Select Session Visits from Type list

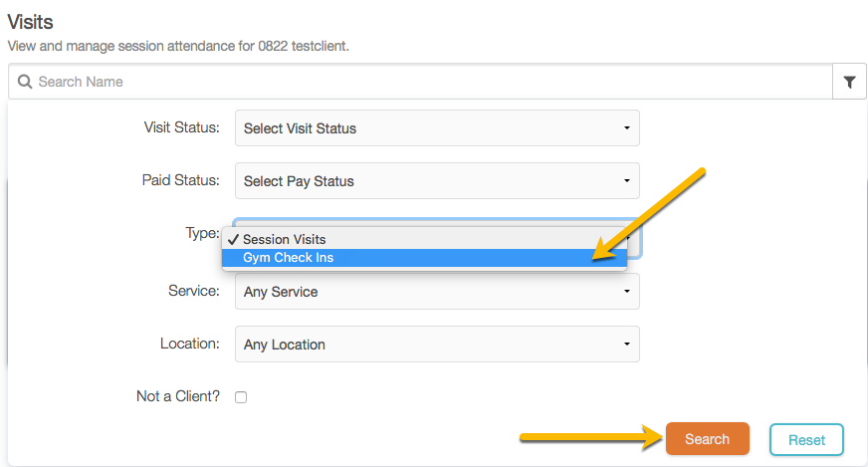point(285,239)
